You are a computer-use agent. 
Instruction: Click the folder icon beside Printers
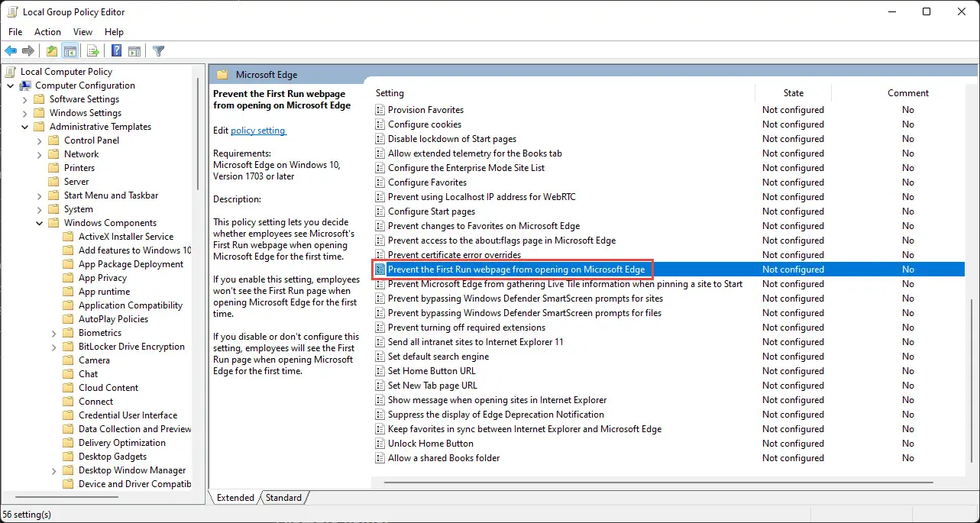53,168
